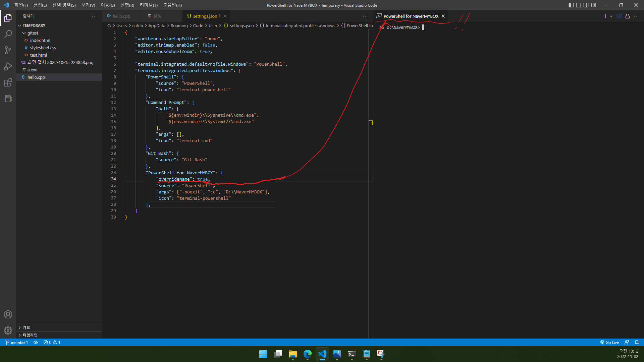Toggle primary side bar layout button
This screenshot has width=644, height=362.
pyautogui.click(x=571, y=5)
